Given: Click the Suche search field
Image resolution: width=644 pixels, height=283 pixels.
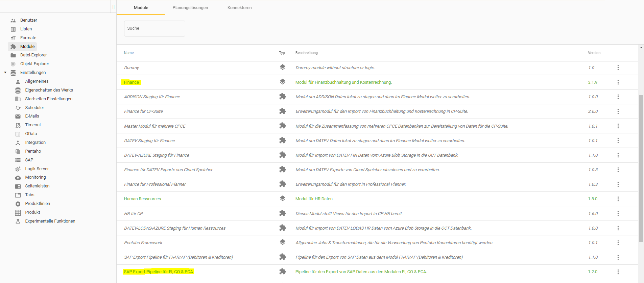Looking at the screenshot, I should pos(154,28).
